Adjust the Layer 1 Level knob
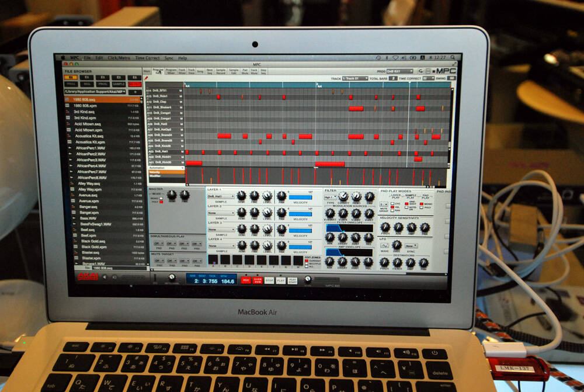 tap(267, 196)
